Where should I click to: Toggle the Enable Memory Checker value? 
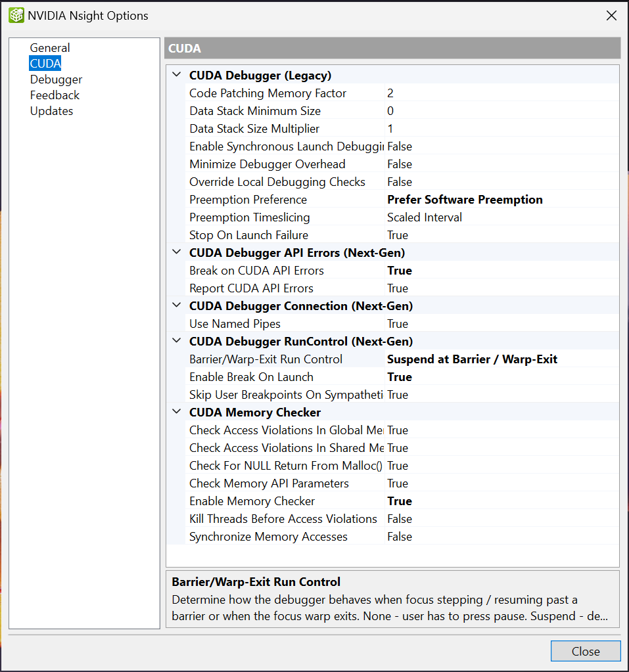pos(501,501)
